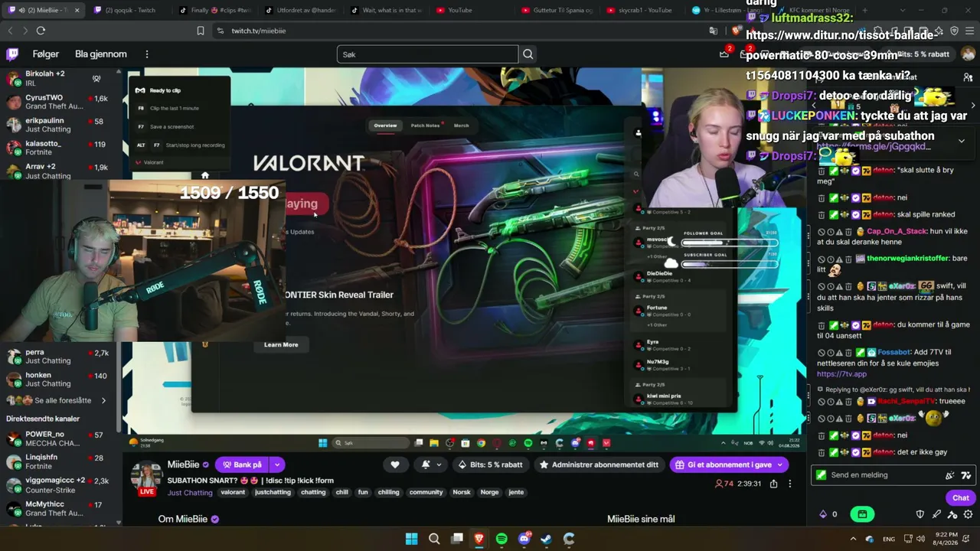The height and width of the screenshot is (551, 980).
Task: Open Steam from the taskbar
Action: tap(546, 539)
